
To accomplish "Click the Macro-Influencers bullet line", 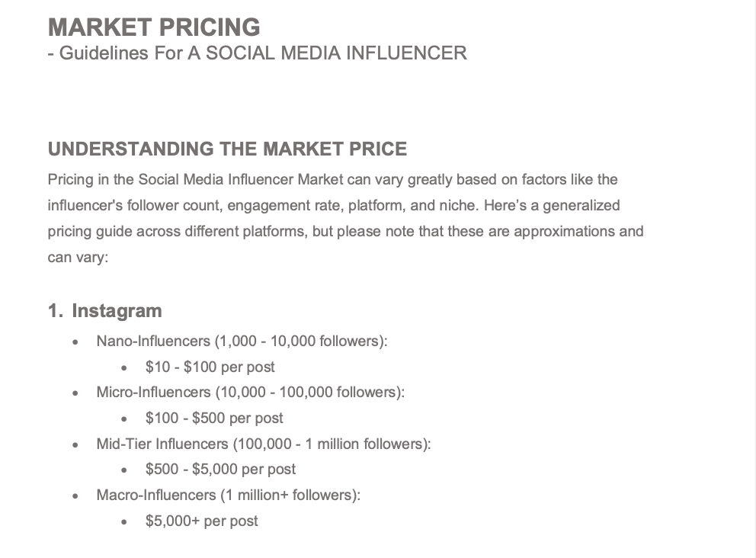I will coord(229,495).
